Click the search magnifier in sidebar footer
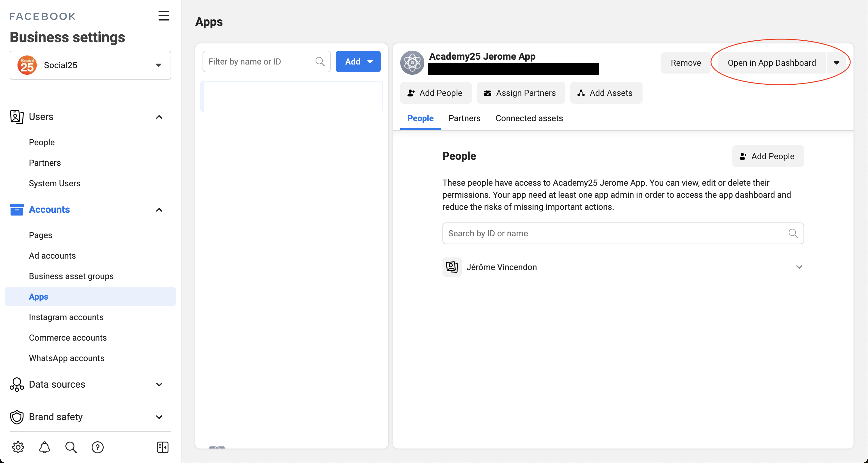Viewport: 868px width, 463px height. (x=71, y=447)
